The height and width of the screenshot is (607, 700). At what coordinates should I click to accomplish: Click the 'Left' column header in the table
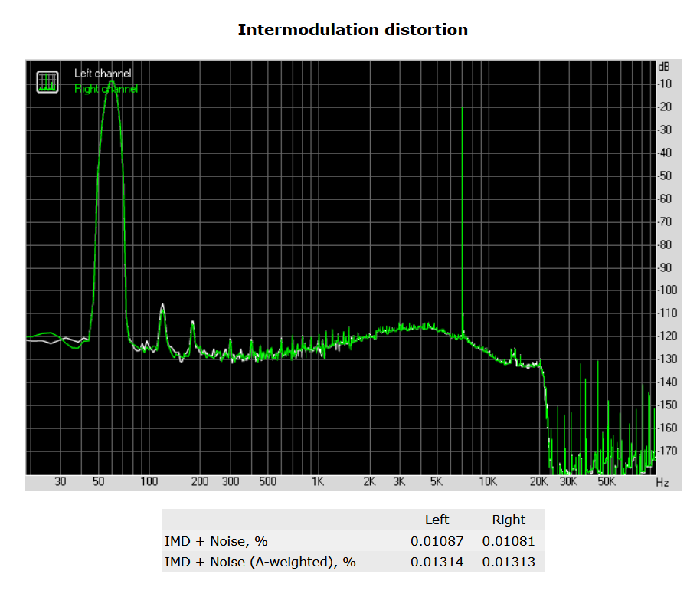tap(437, 520)
